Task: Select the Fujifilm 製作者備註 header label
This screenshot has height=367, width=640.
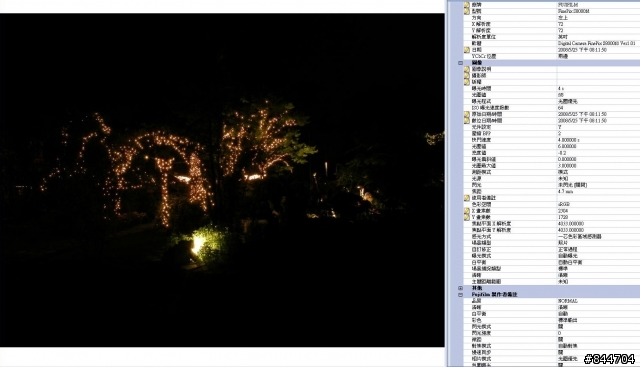Action: coord(494,294)
